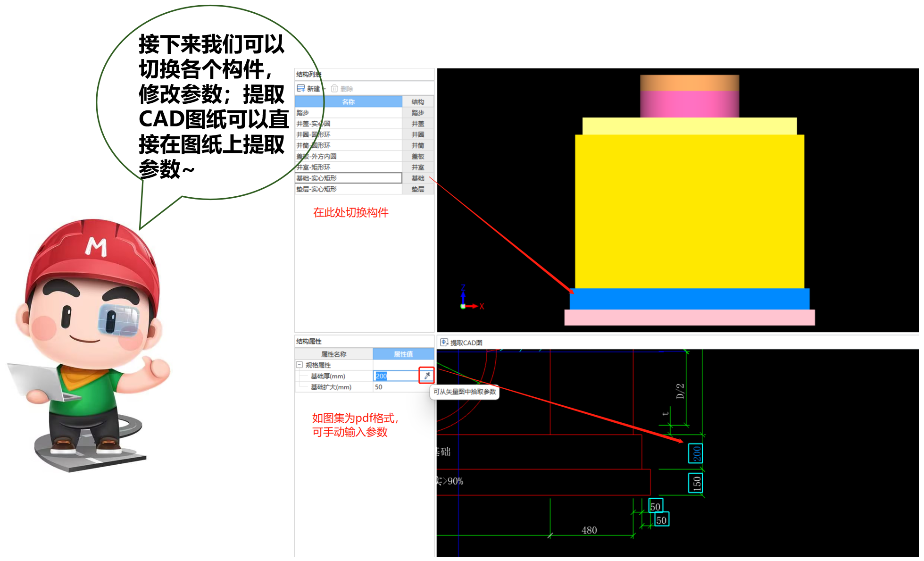Select the 垫层-实心矩形 row
This screenshot has height=561, width=924.
pos(348,189)
